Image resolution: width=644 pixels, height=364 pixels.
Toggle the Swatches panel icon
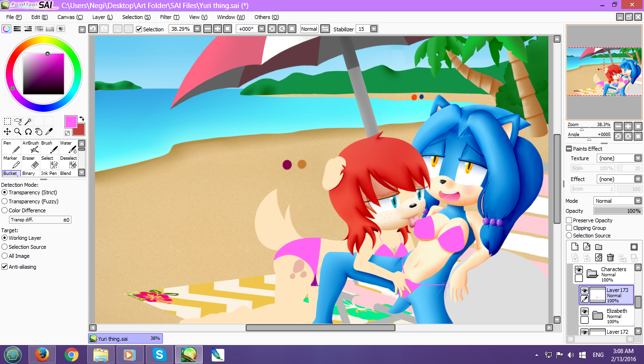[x=50, y=28]
